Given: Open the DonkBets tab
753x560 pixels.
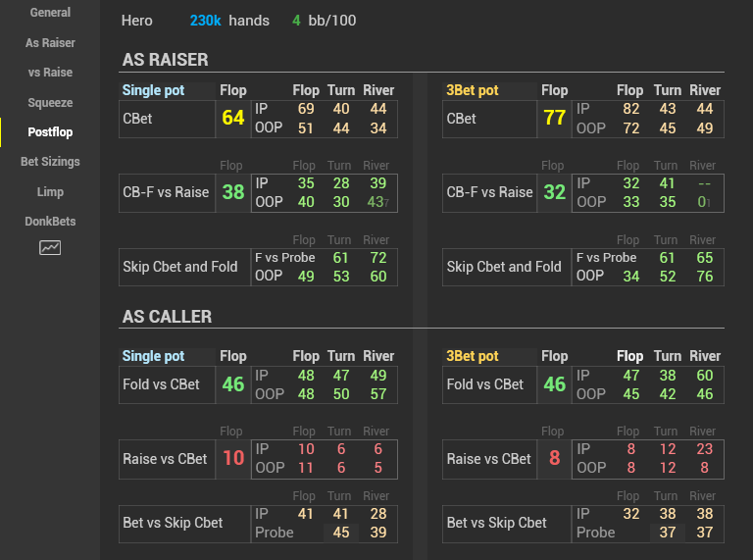Looking at the screenshot, I should coord(50,222).
